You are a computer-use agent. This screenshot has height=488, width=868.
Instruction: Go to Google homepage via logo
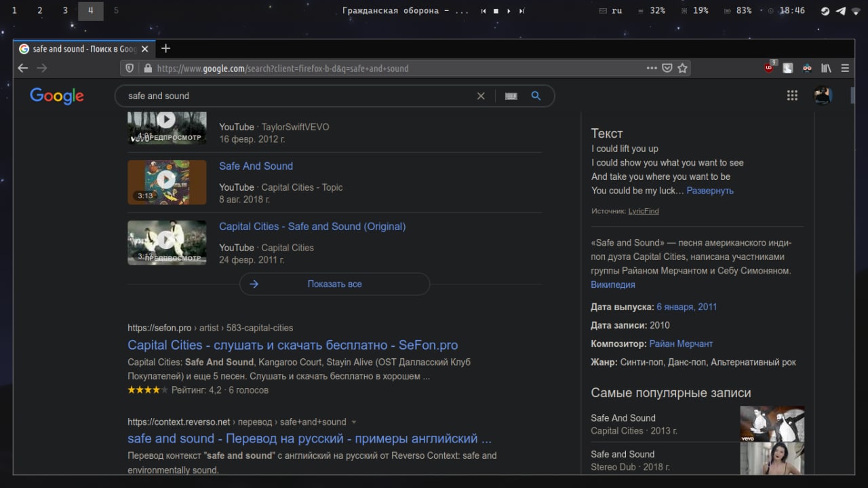coord(57,96)
